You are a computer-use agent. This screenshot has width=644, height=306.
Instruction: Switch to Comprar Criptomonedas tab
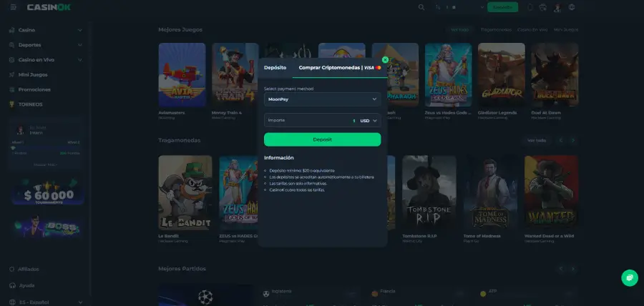click(x=340, y=68)
